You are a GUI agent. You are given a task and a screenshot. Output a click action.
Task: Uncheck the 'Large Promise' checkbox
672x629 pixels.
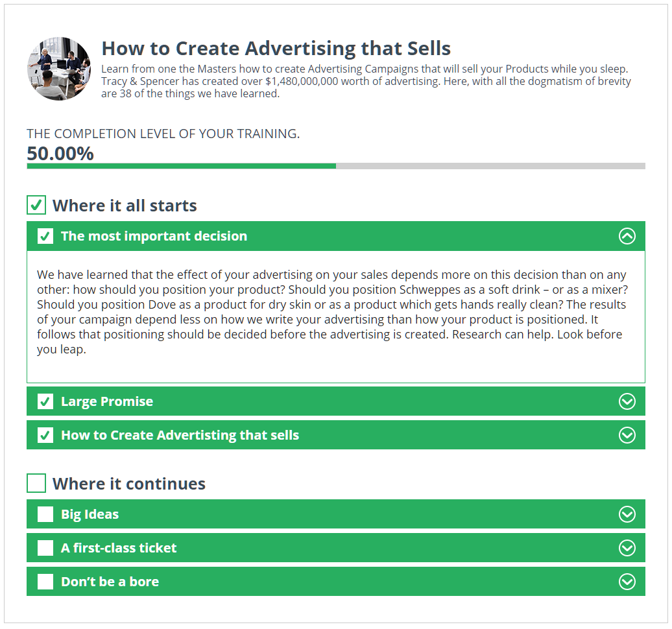tap(45, 401)
